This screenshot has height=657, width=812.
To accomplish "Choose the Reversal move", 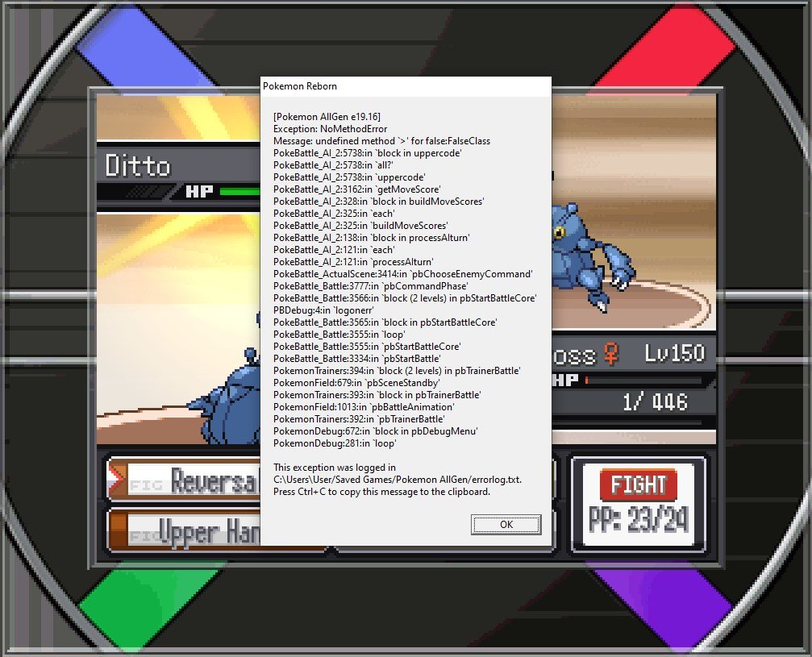I will 185,480.
